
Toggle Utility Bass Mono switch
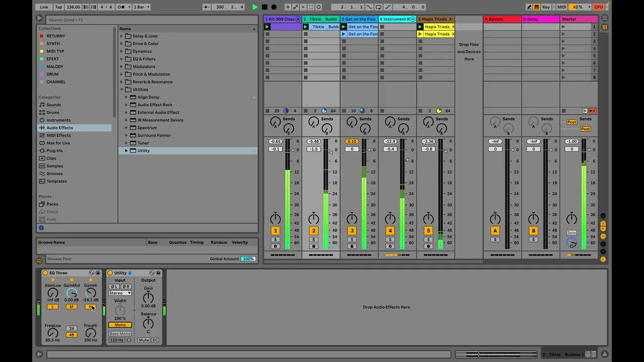click(x=120, y=334)
